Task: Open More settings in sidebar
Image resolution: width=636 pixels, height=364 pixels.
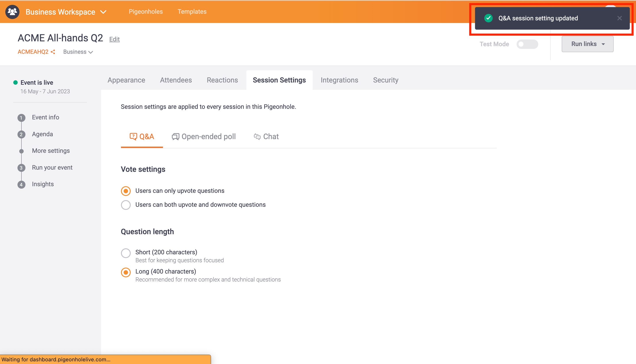Action: point(51,151)
